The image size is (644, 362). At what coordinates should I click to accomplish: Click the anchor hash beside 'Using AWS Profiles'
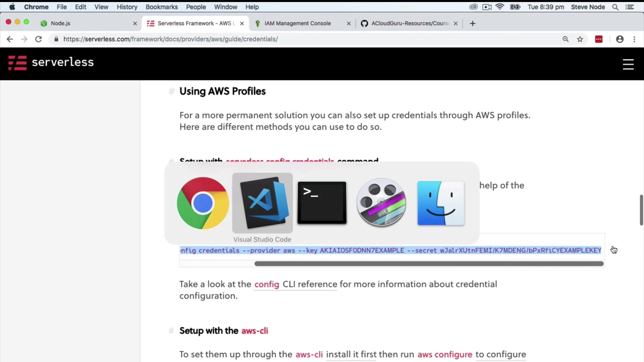click(171, 91)
